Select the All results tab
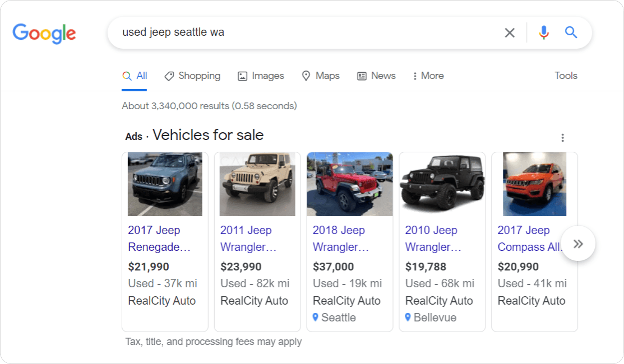 135,75
